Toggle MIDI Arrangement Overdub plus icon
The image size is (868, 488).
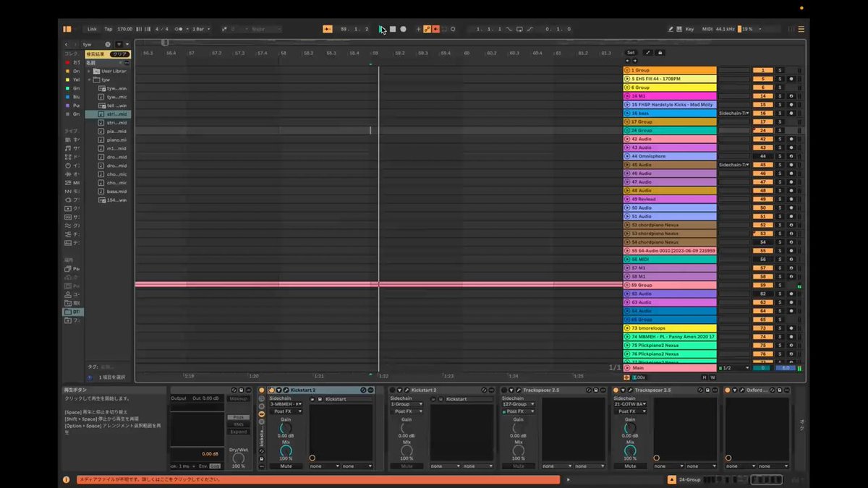coord(418,29)
